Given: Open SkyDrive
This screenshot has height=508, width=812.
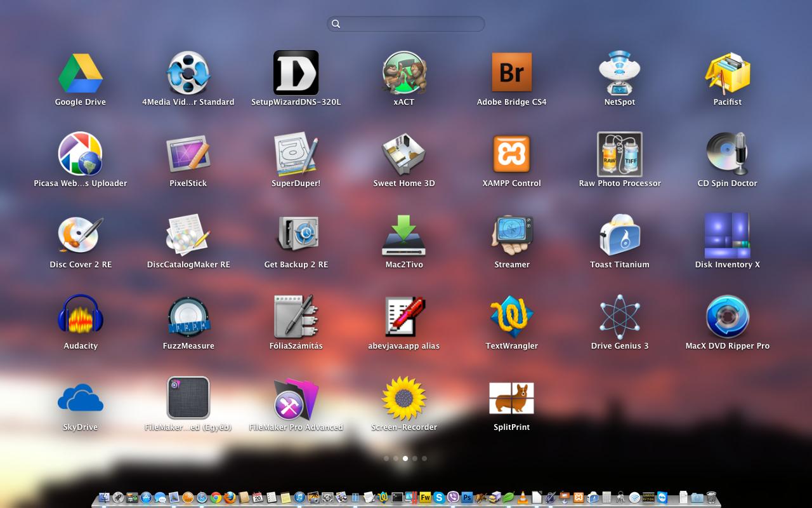Looking at the screenshot, I should pyautogui.click(x=81, y=398).
